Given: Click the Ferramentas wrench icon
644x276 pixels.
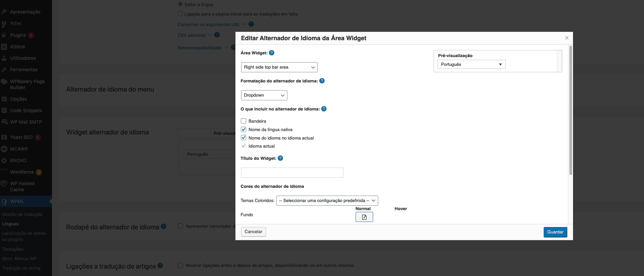Looking at the screenshot, I should coord(4,70).
